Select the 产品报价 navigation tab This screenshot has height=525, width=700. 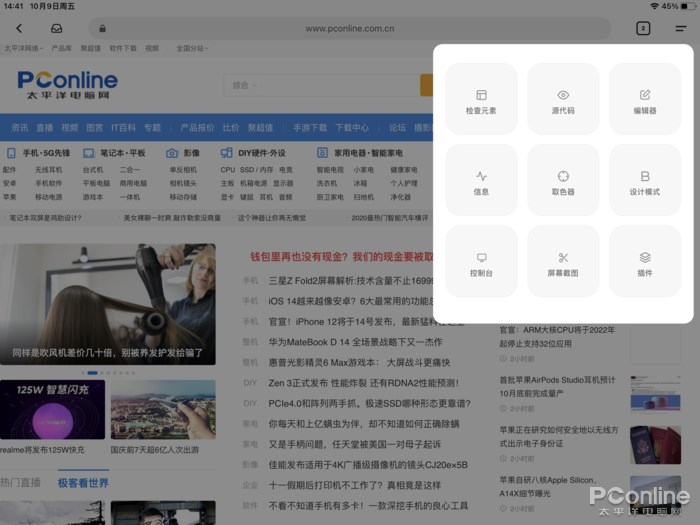197,128
